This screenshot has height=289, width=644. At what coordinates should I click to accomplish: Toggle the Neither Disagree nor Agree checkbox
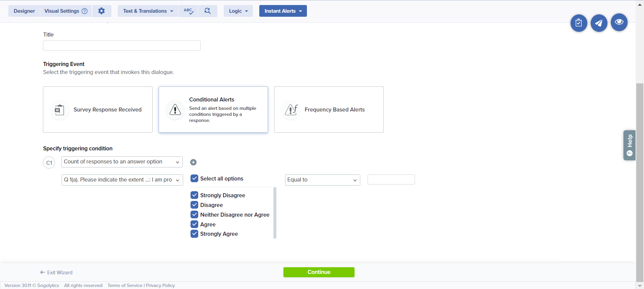pos(195,215)
